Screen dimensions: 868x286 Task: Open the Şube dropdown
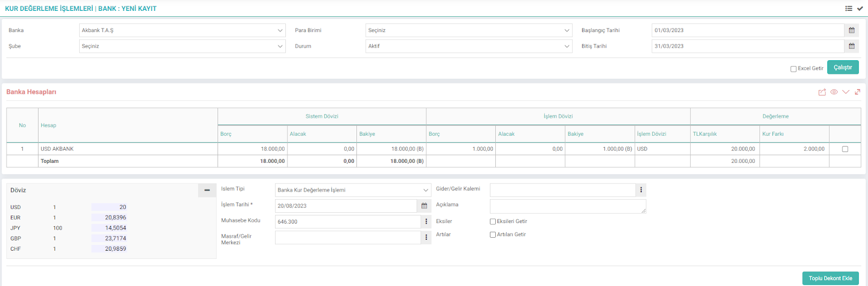click(182, 46)
